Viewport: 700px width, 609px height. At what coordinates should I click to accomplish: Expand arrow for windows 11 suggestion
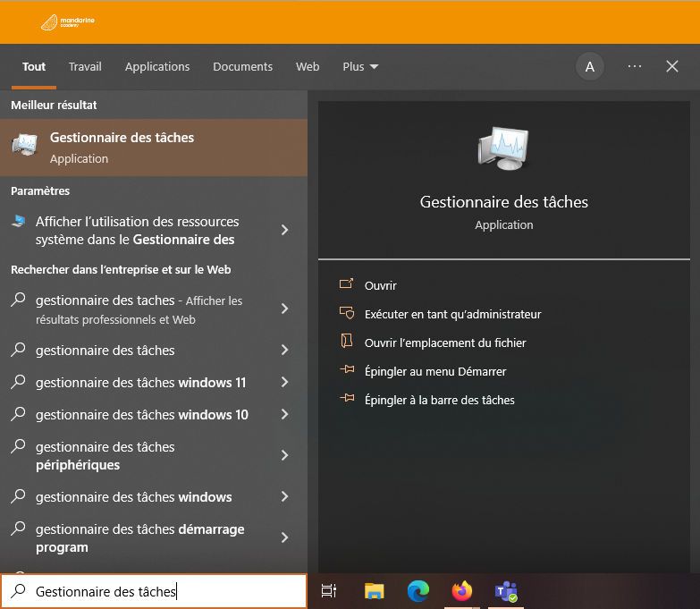(285, 382)
